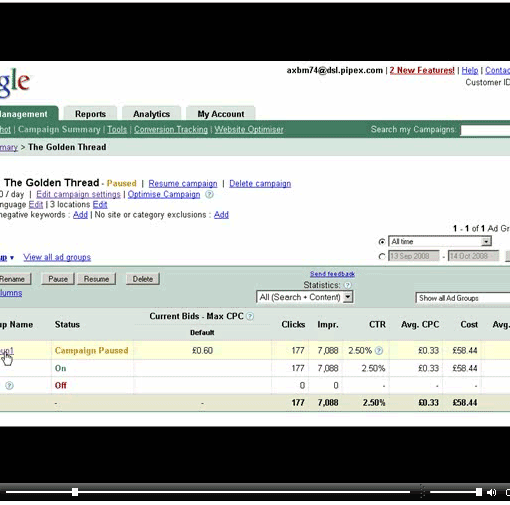
Task: Click the £0.60 default bid value
Action: tap(202, 350)
